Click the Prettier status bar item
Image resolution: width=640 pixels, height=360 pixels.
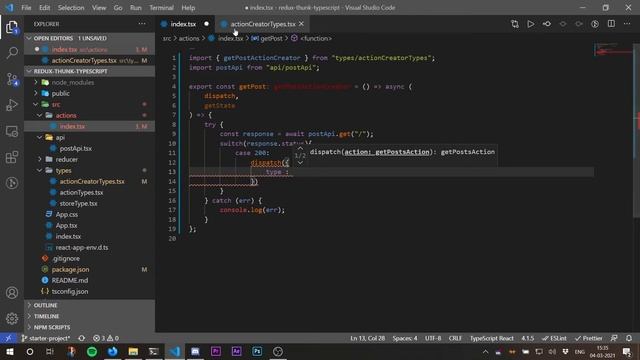[589, 338]
